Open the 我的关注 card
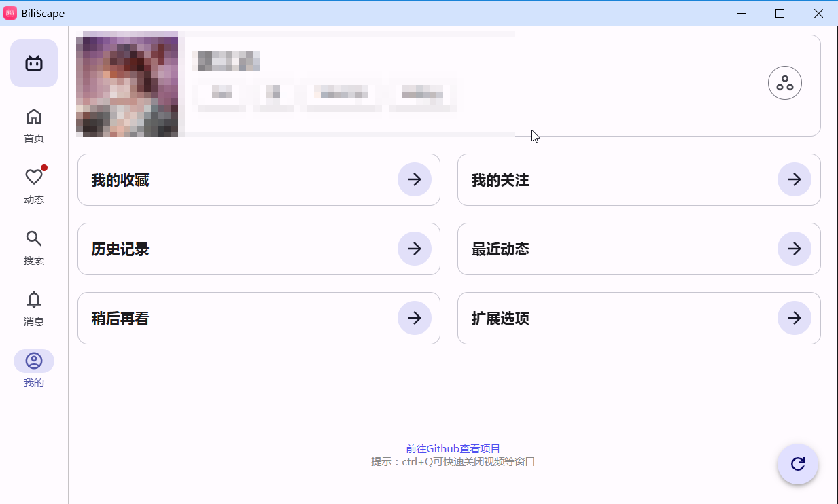 click(639, 179)
